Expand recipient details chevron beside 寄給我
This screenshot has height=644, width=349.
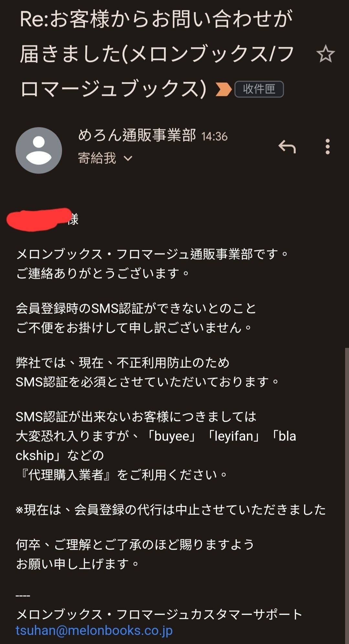coord(128,158)
